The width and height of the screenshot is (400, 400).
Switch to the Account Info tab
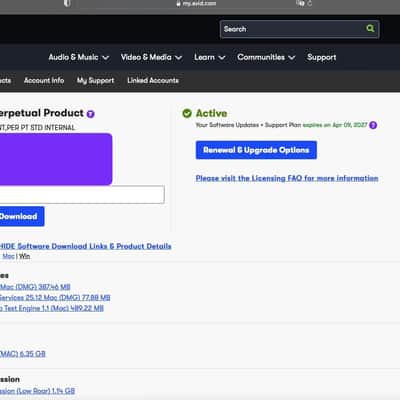44,80
